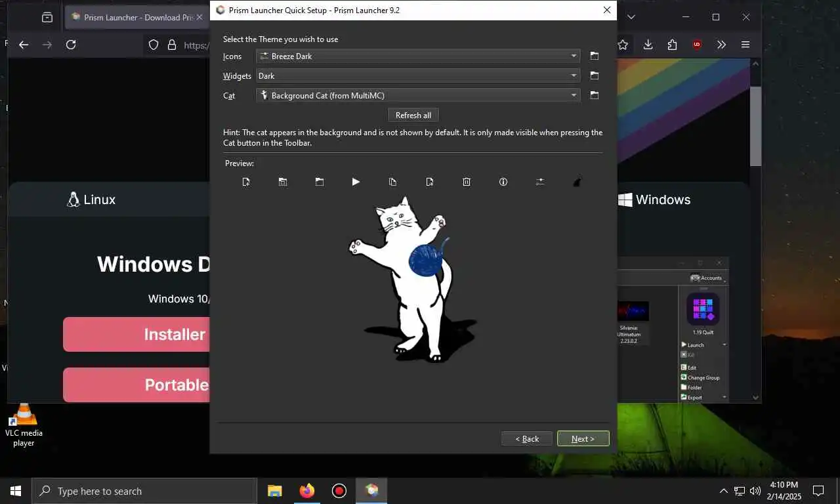Open the notification center
The width and height of the screenshot is (840, 504).
click(818, 491)
